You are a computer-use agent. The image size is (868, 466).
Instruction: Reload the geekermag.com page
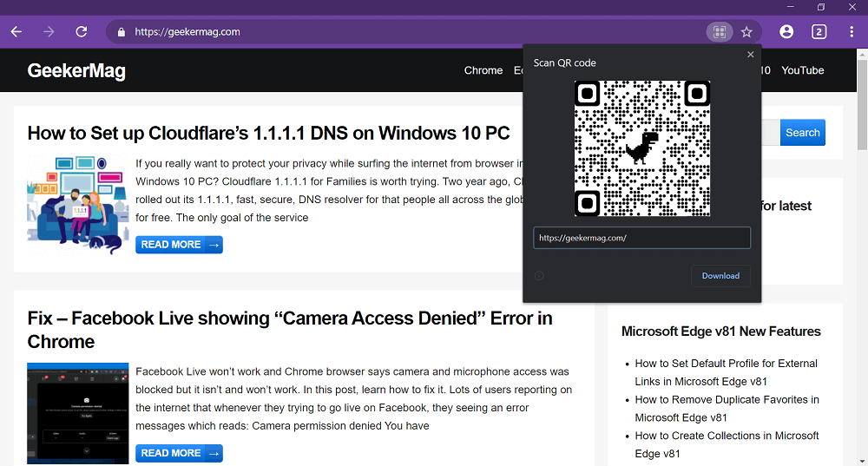[82, 31]
